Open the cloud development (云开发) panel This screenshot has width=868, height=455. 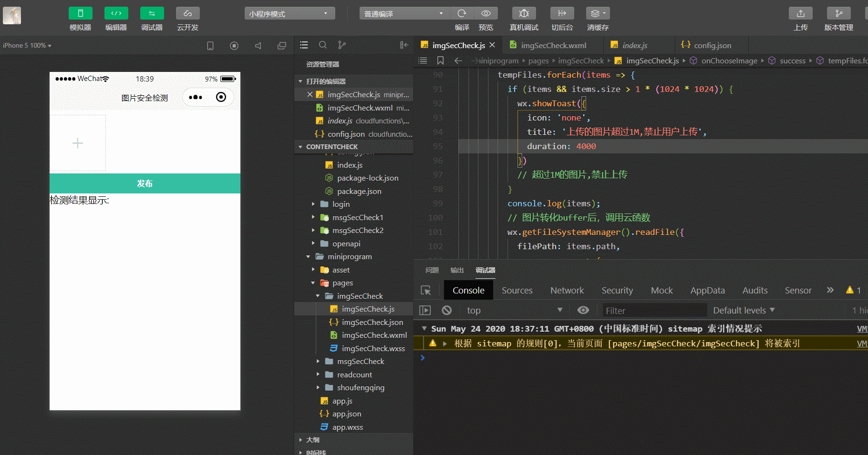point(187,13)
